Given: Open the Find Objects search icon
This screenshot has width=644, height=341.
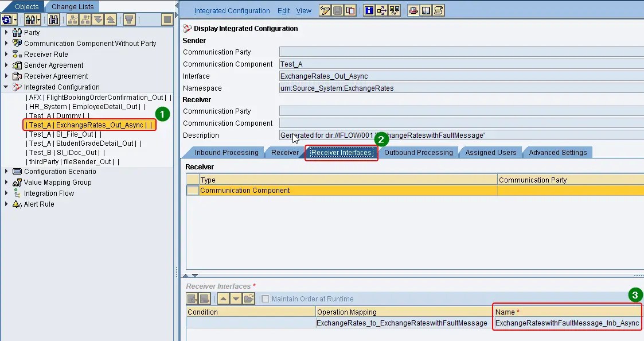Looking at the screenshot, I should point(53,19).
